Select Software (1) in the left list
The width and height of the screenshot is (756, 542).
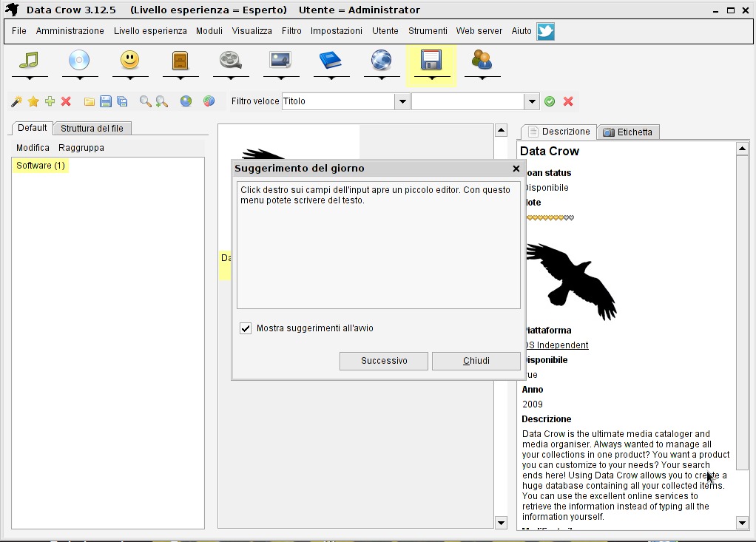coord(41,166)
